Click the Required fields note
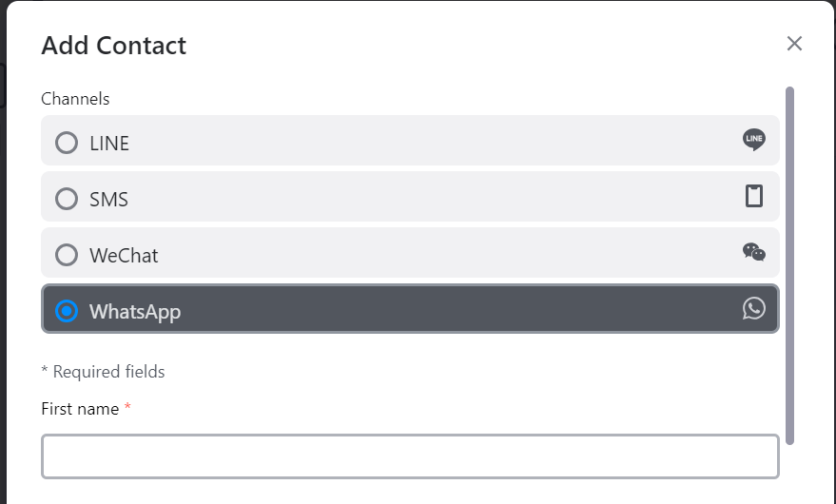Image resolution: width=836 pixels, height=504 pixels. click(x=103, y=372)
